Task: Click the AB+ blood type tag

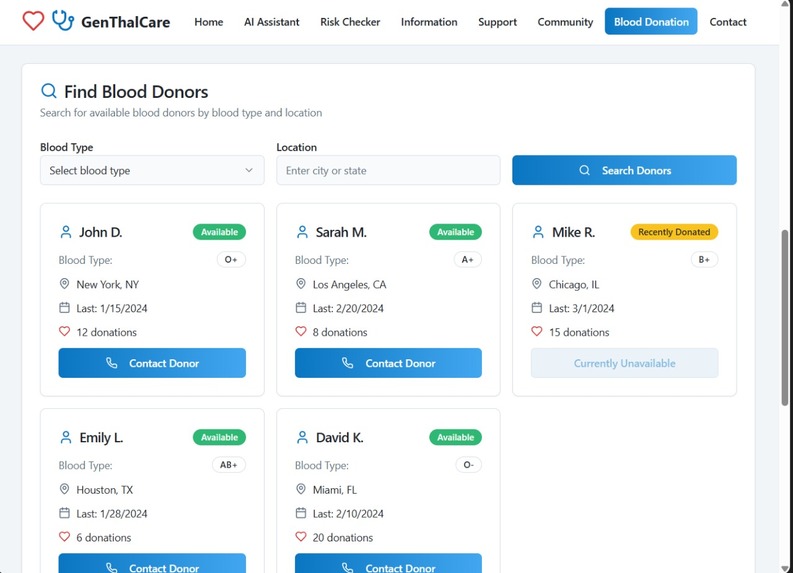Action: click(x=229, y=465)
